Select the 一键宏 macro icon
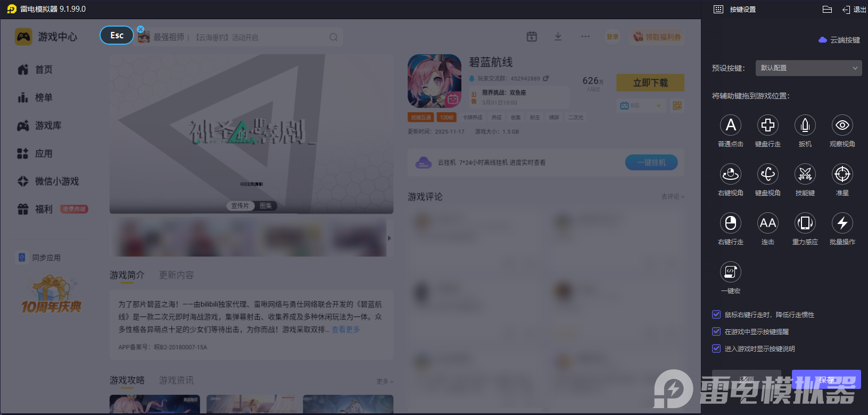This screenshot has height=415, width=868. (x=731, y=272)
